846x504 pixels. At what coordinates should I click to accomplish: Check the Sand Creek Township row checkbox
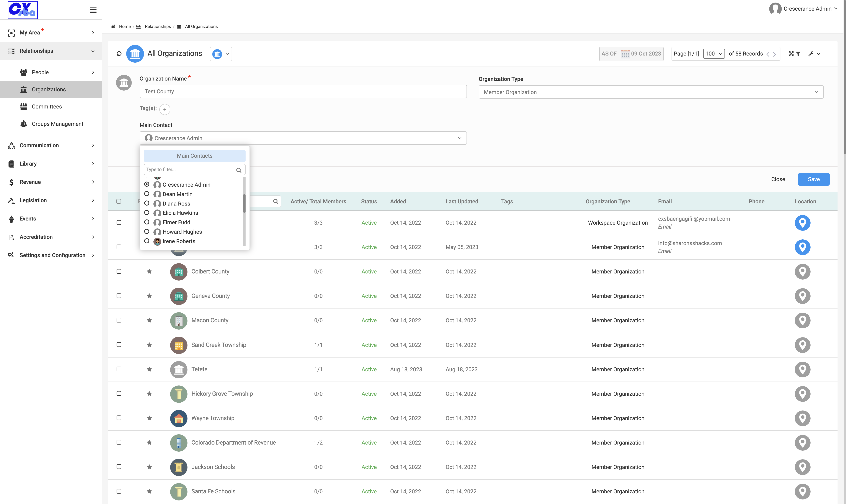(119, 345)
